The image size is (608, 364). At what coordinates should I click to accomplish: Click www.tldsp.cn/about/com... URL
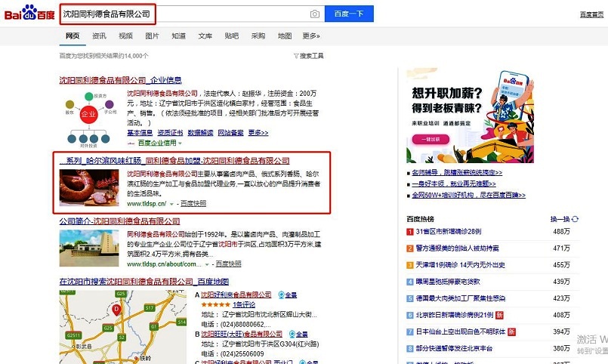point(164,264)
